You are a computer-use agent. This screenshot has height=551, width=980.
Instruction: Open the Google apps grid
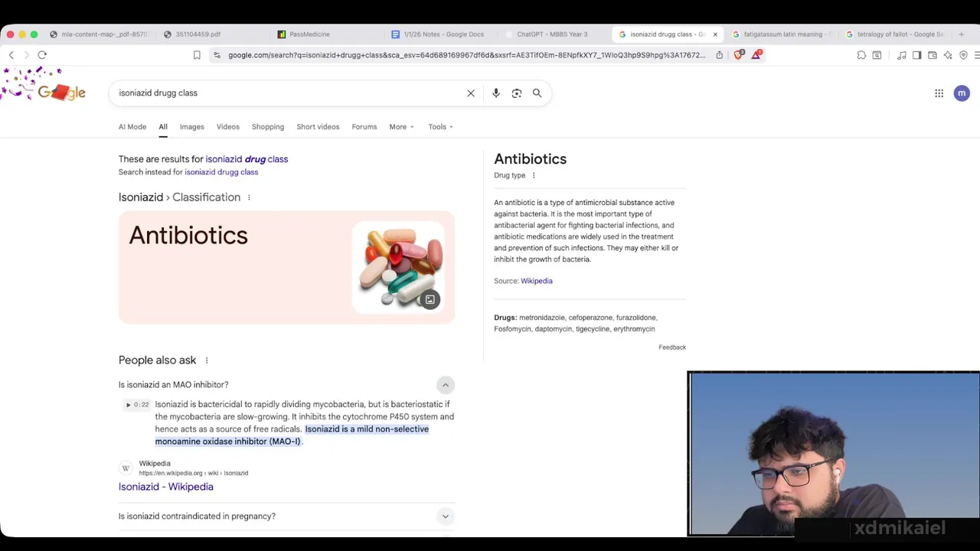click(939, 93)
